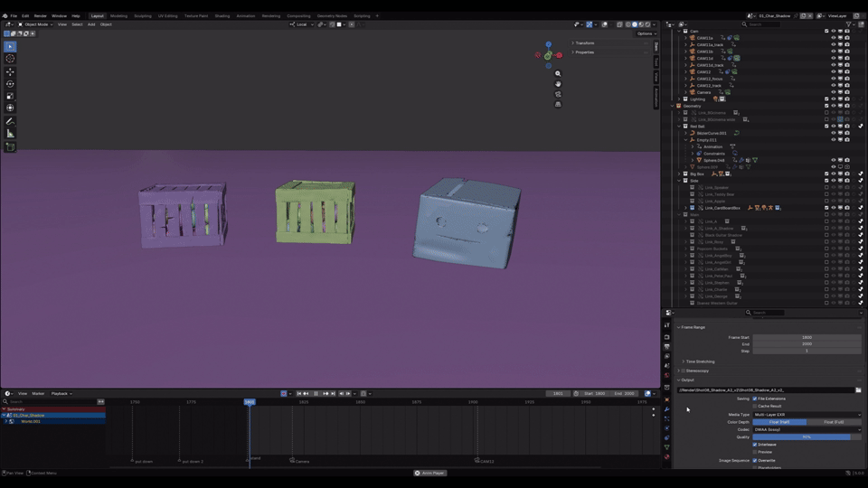
Task: Open the Render menu
Action: click(41, 16)
